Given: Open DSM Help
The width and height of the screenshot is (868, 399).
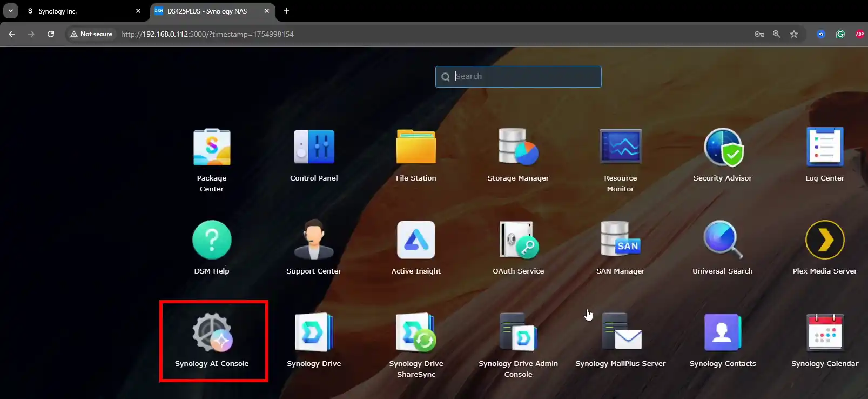Looking at the screenshot, I should coord(212,240).
